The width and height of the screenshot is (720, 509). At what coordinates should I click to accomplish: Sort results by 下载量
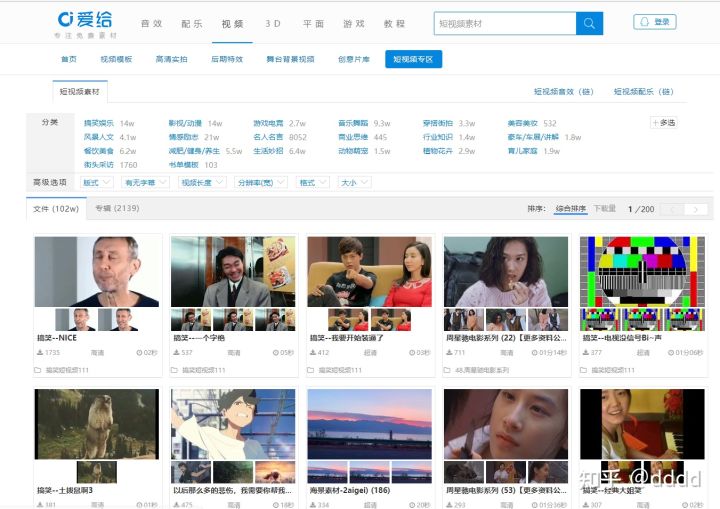tap(604, 209)
